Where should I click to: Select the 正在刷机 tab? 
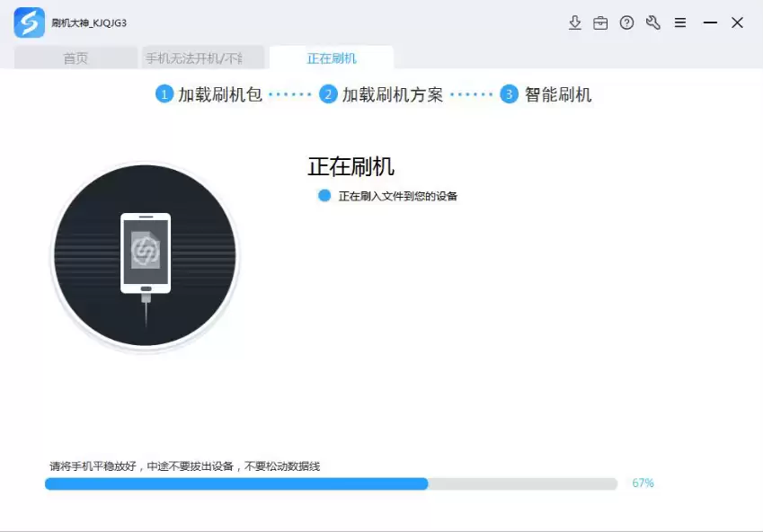tap(332, 58)
